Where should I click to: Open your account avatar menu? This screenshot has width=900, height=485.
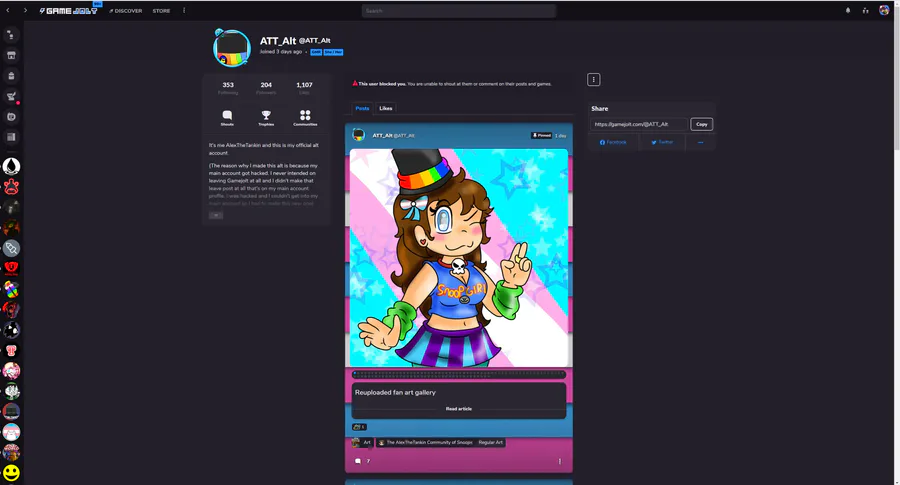click(884, 10)
